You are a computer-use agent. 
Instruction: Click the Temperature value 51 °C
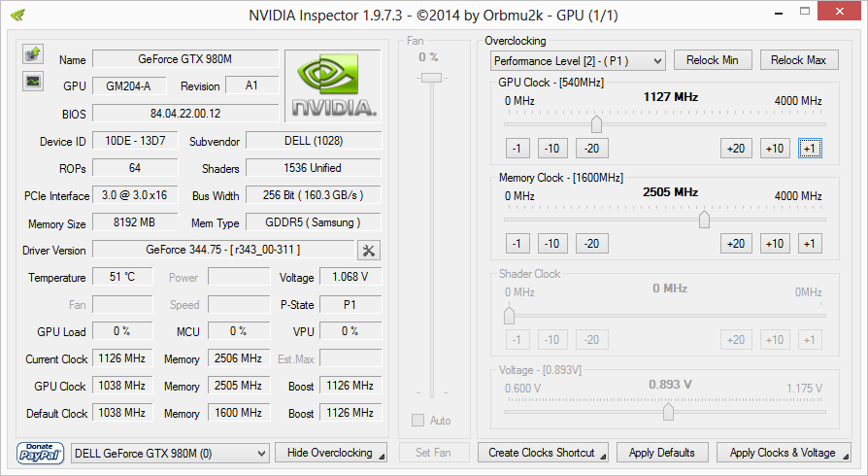click(122, 277)
